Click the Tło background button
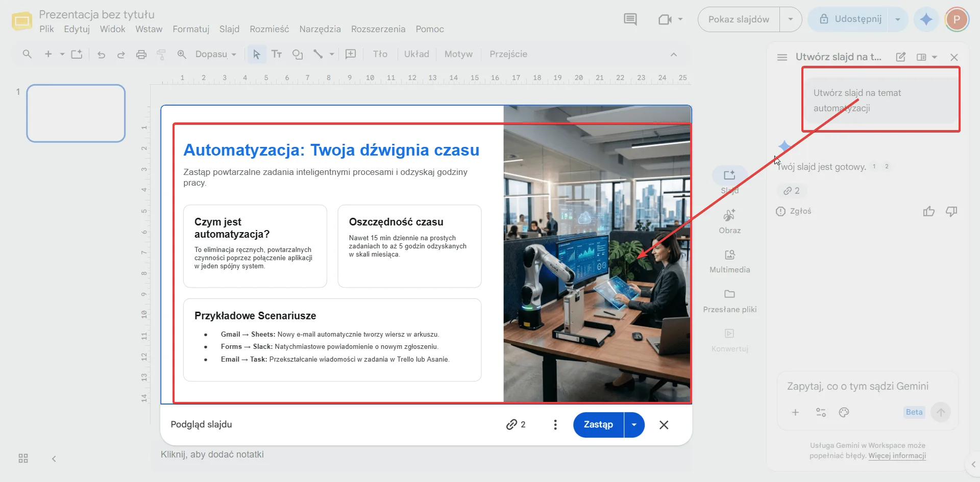The height and width of the screenshot is (482, 980). pyautogui.click(x=380, y=54)
